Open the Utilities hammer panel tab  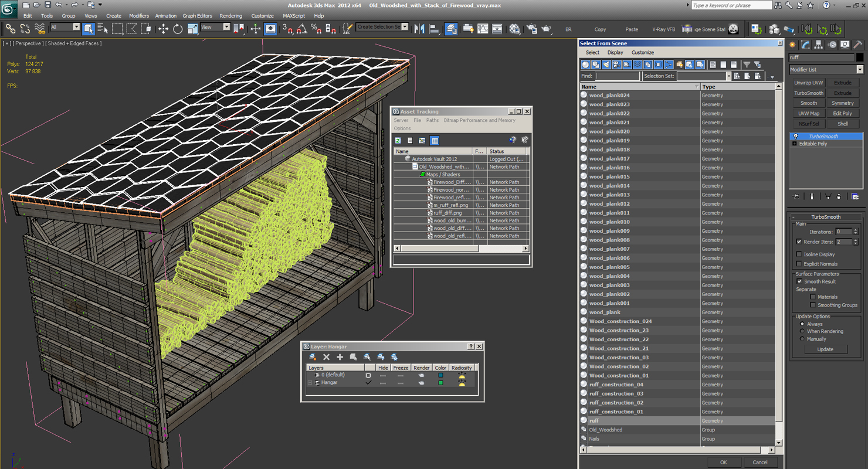857,45
